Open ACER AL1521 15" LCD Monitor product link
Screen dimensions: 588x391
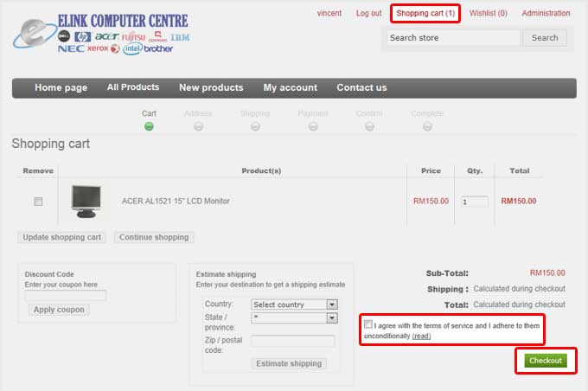click(x=176, y=202)
